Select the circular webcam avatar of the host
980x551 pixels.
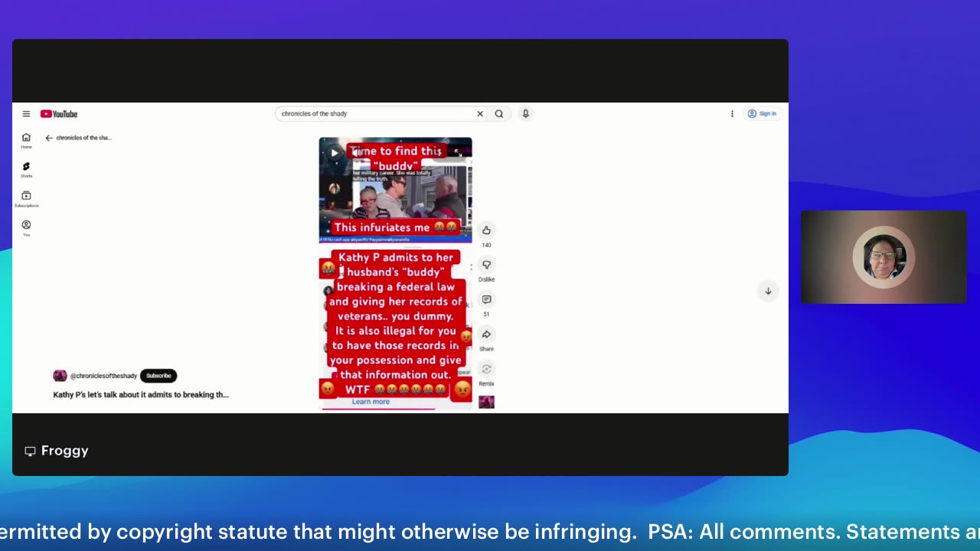pos(884,257)
